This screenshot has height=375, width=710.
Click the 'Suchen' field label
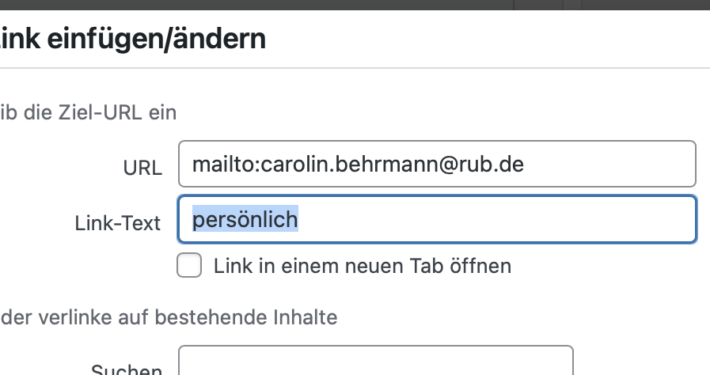[x=126, y=369]
